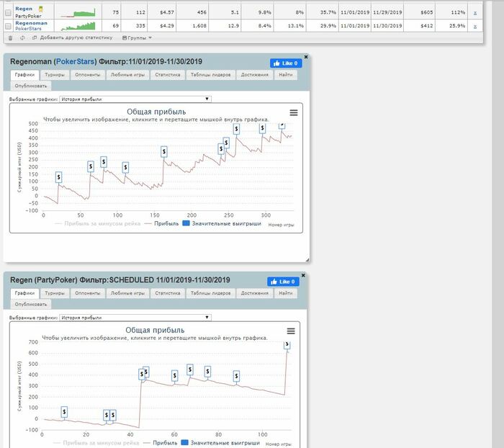The width and height of the screenshot is (504, 448).
Task: Select Любимые игры tab in Regen PartyPoker panel
Action: 127,293
